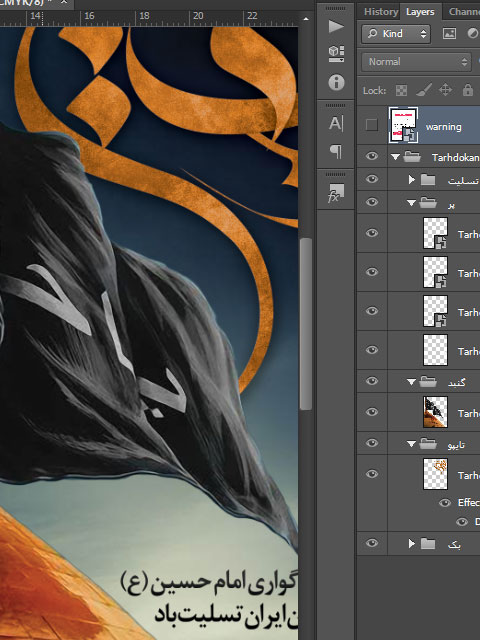Open the Styles panel fx icon
Image resolution: width=480 pixels, height=640 pixels.
(336, 193)
